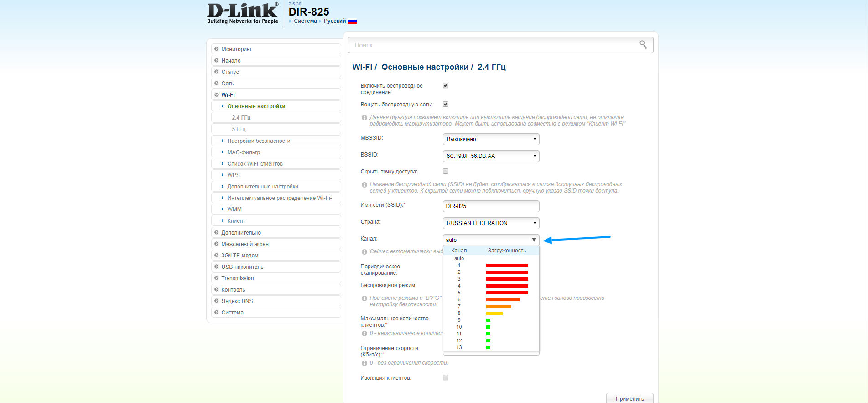Open MAC-фильтр submenu
Image resolution: width=868 pixels, height=403 pixels.
[276, 152]
